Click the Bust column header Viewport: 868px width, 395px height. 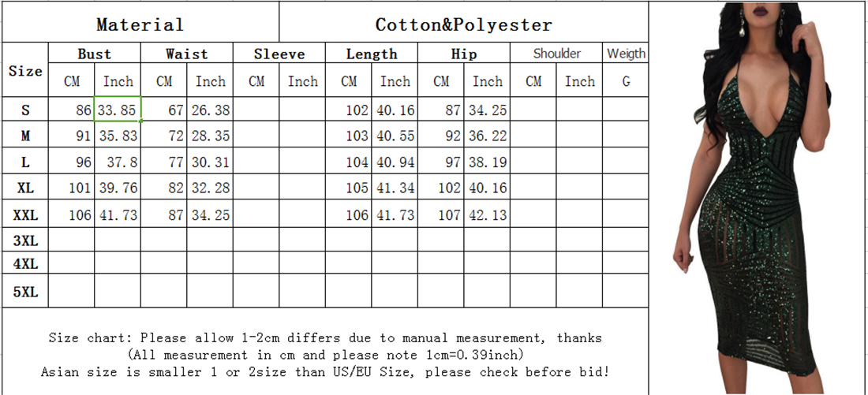(94, 54)
